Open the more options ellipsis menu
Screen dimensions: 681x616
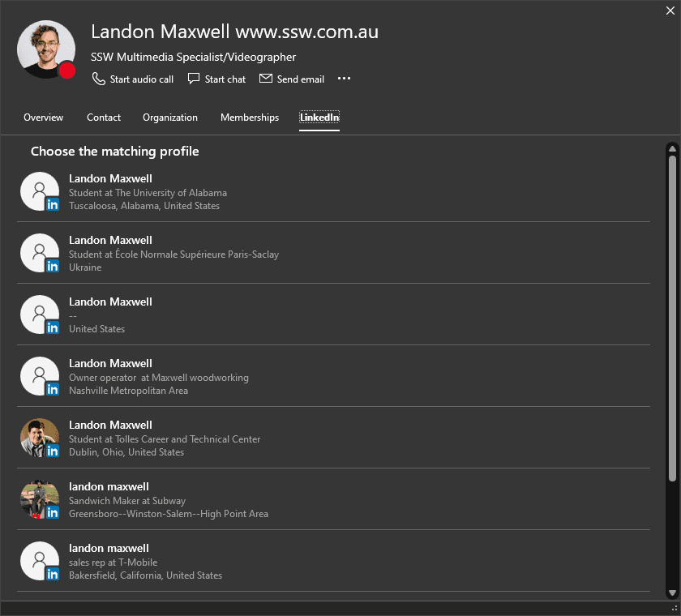[x=344, y=79]
